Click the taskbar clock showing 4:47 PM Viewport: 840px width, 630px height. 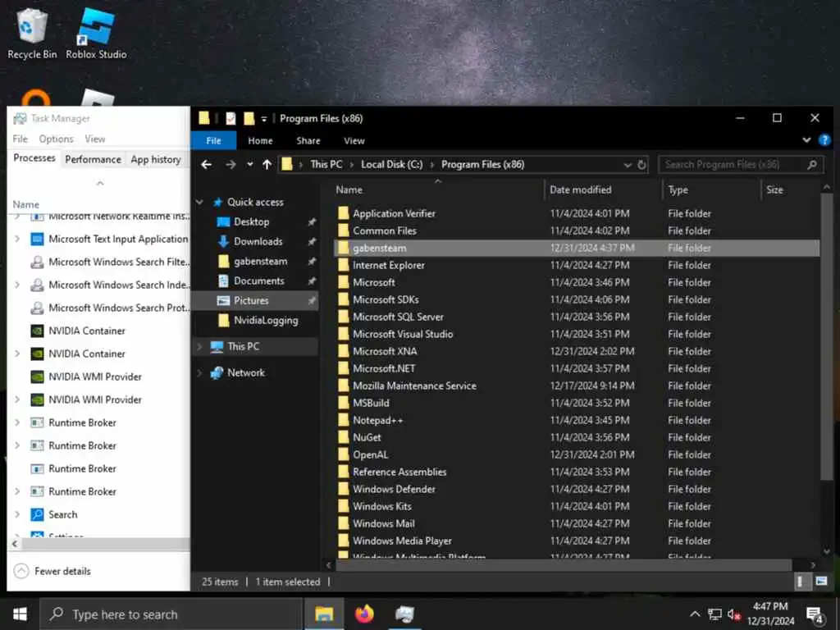click(770, 614)
